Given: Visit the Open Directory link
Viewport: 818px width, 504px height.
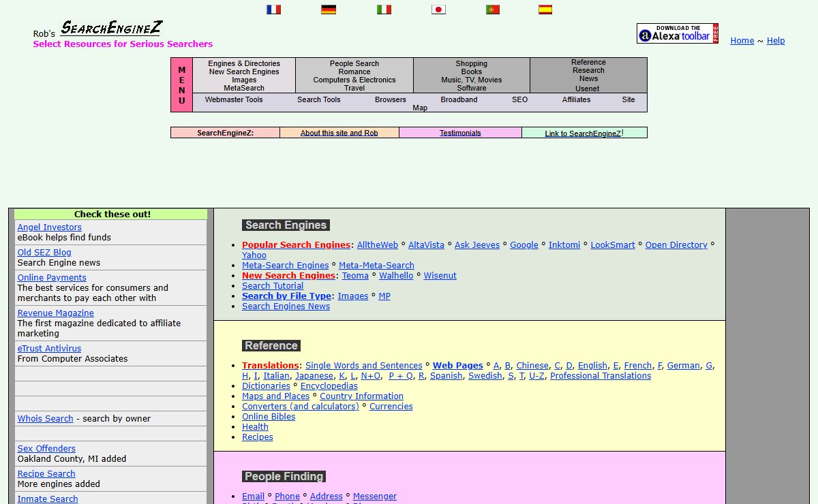Looking at the screenshot, I should coord(676,245).
